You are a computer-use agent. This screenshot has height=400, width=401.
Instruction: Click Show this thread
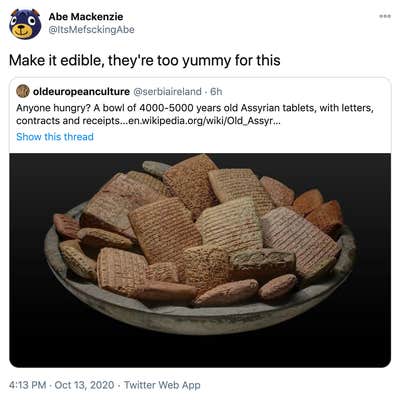[55, 137]
